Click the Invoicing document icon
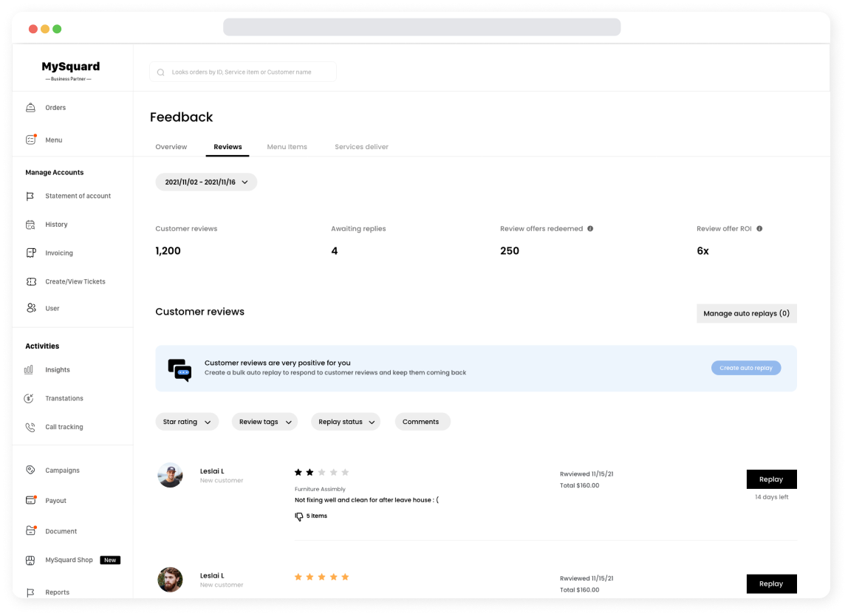848x616 pixels. pyautogui.click(x=31, y=253)
